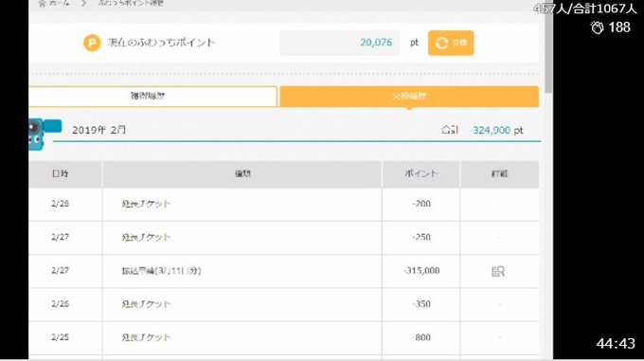Click the 2019年 2月 month heading
This screenshot has height=361, width=644.
pyautogui.click(x=99, y=130)
